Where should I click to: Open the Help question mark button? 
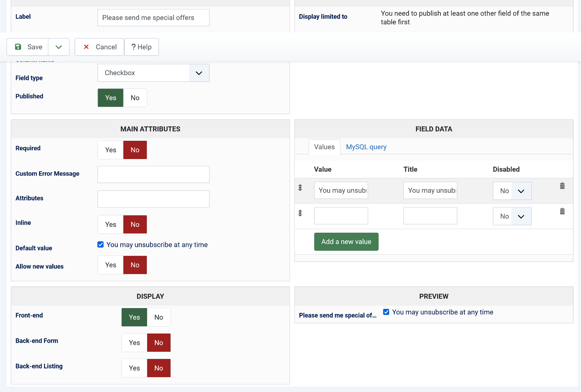coord(141,47)
